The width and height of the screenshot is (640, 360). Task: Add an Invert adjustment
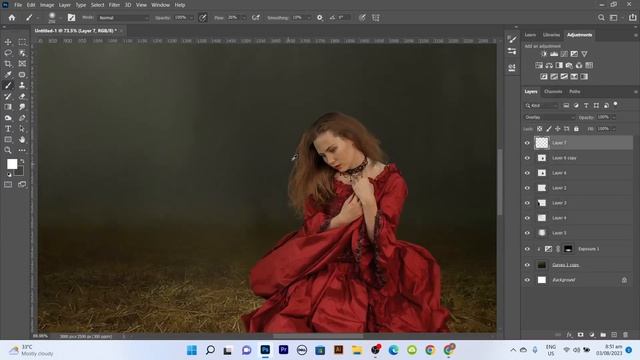click(x=544, y=76)
